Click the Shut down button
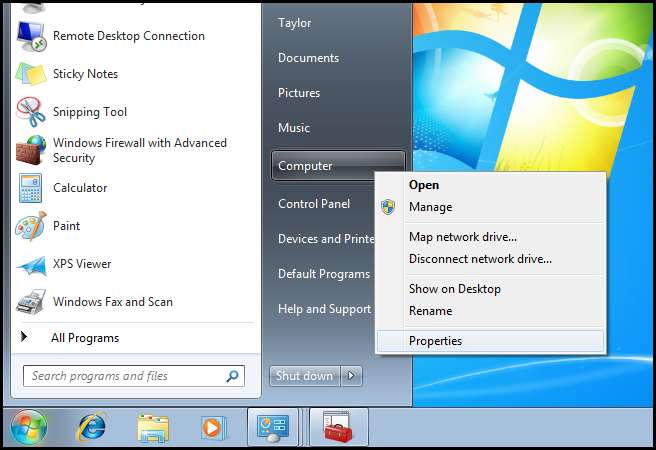This screenshot has width=656, height=450. point(305,376)
